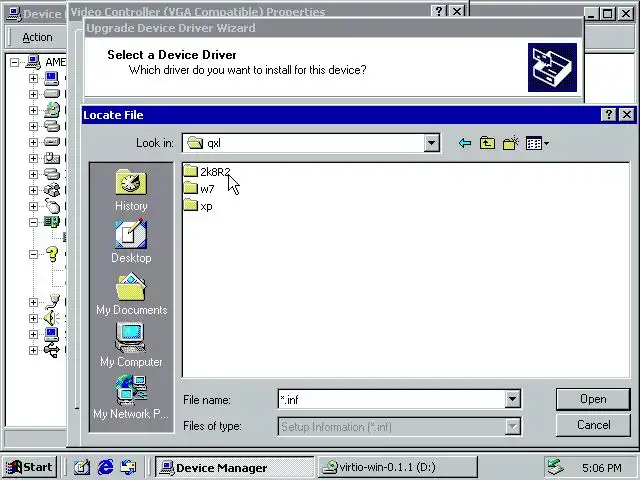Click the Files of type dropdown

[x=399, y=427]
